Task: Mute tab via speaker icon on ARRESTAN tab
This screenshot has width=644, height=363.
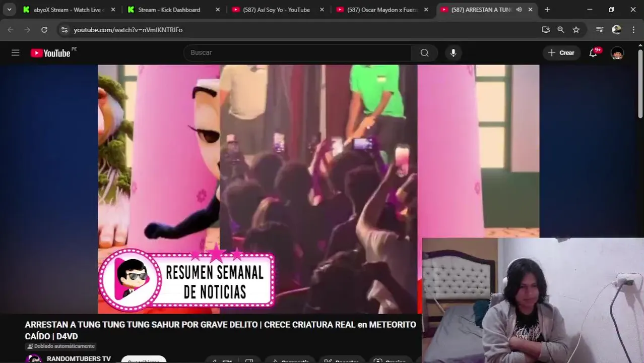Action: coord(519,10)
